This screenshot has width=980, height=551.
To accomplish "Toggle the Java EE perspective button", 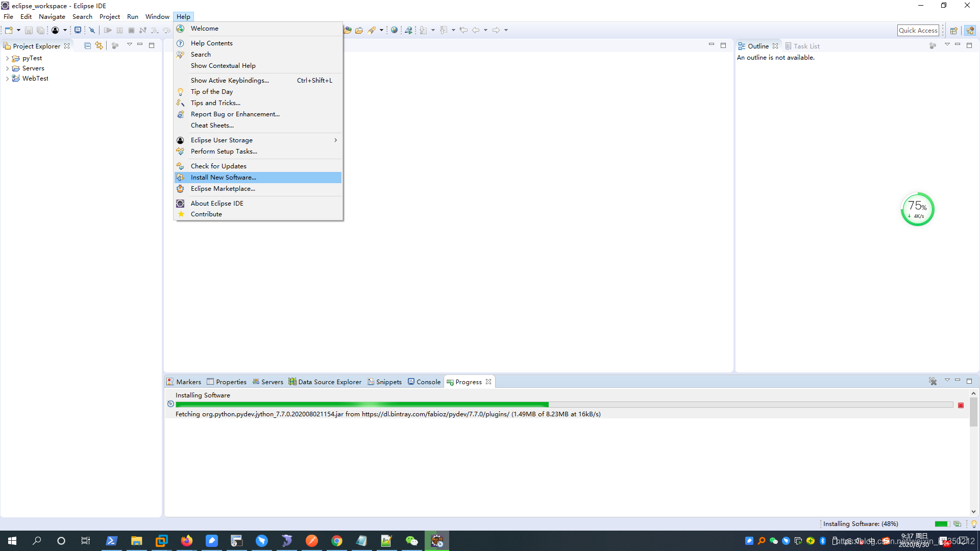I will click(970, 30).
